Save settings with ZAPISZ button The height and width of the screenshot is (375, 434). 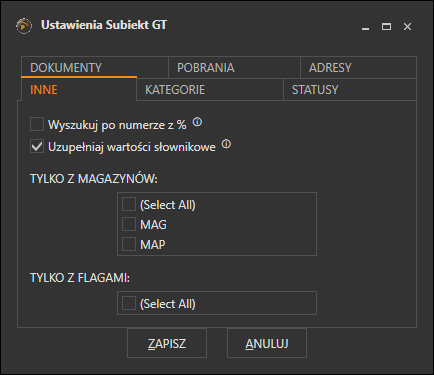point(167,343)
